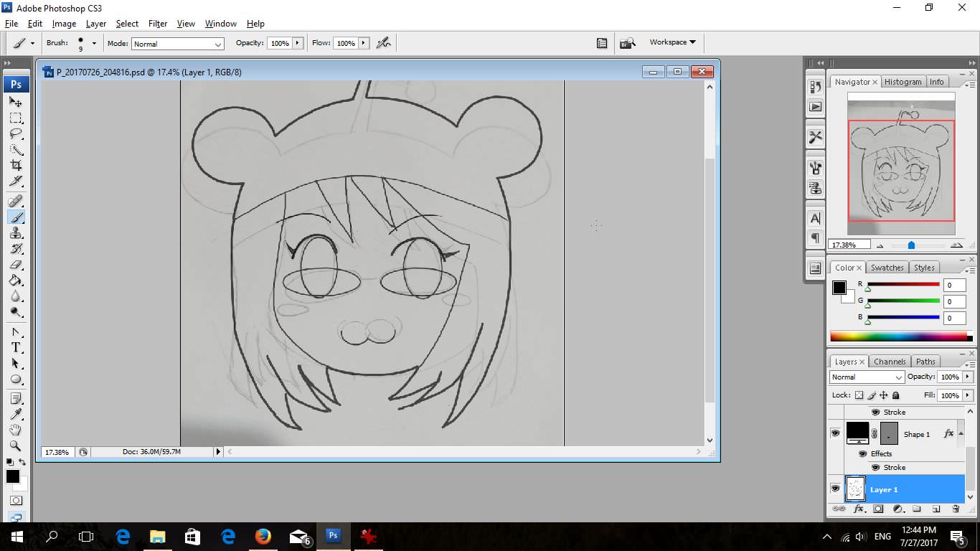Enable the airbrush option in options bar
980x551 pixels.
pyautogui.click(x=384, y=43)
